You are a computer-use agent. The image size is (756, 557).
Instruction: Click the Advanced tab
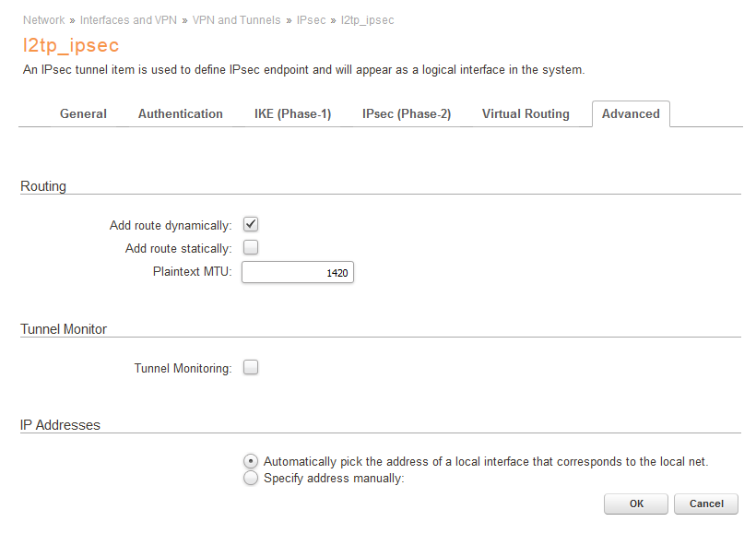(x=631, y=114)
